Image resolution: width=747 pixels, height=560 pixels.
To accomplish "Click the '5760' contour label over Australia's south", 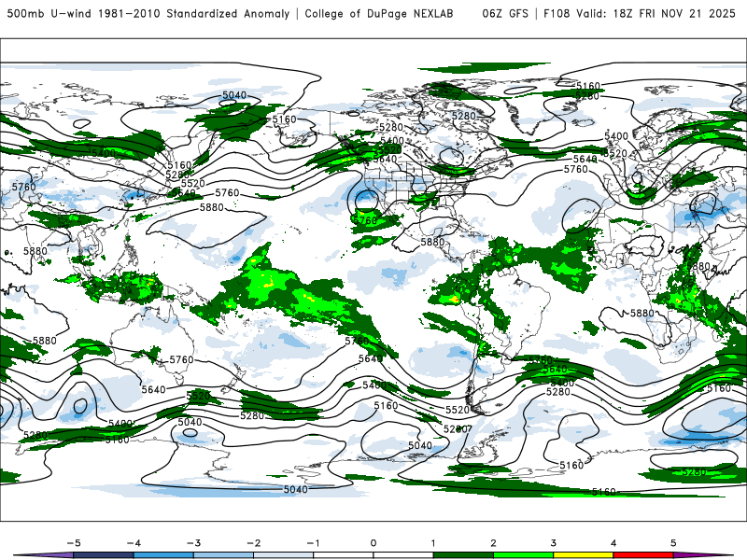I will click(x=181, y=359).
